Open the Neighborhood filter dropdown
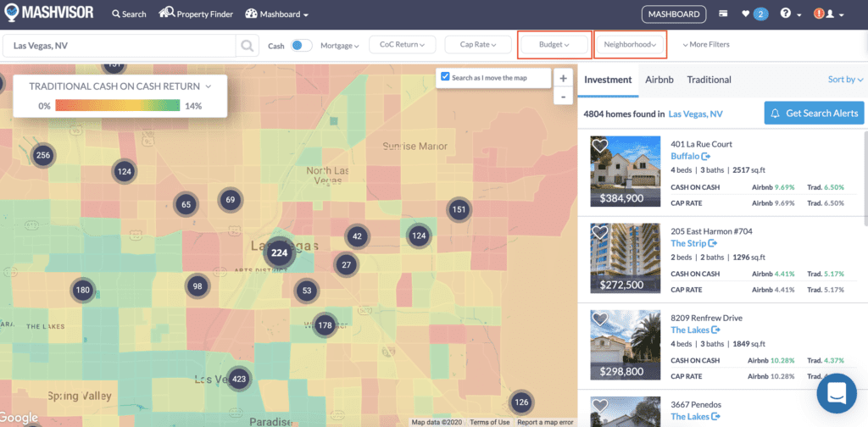 pyautogui.click(x=630, y=45)
